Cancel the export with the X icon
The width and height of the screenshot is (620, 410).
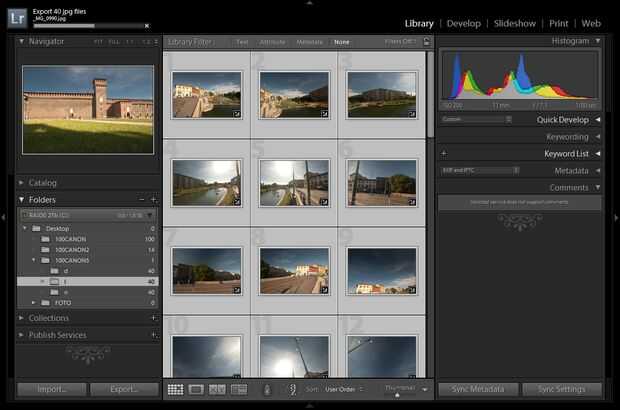tap(147, 26)
